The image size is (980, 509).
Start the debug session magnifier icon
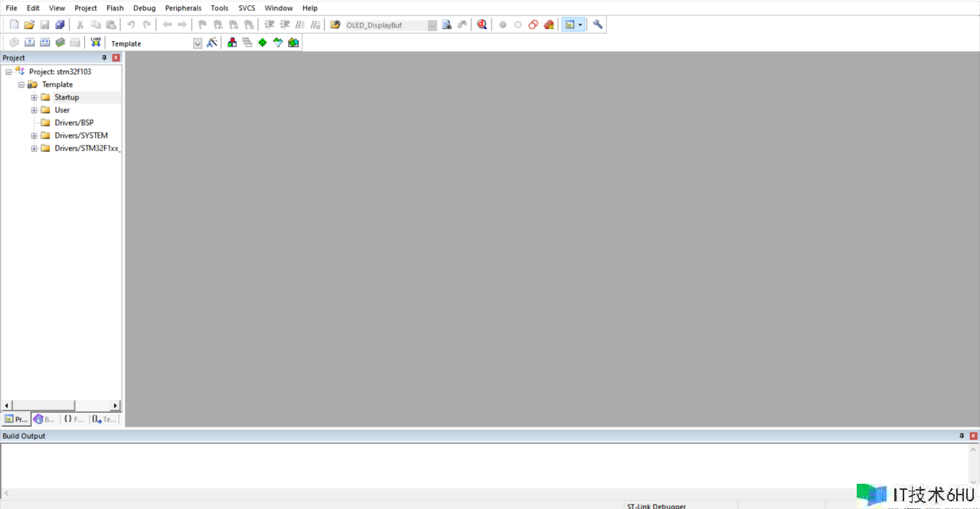pos(482,24)
